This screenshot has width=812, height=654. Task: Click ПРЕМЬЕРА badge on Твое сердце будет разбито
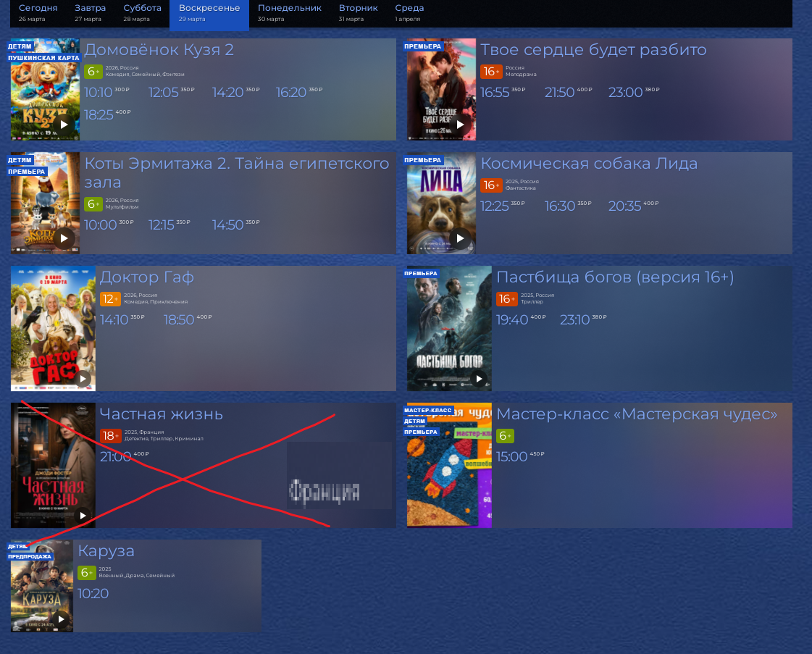422,46
